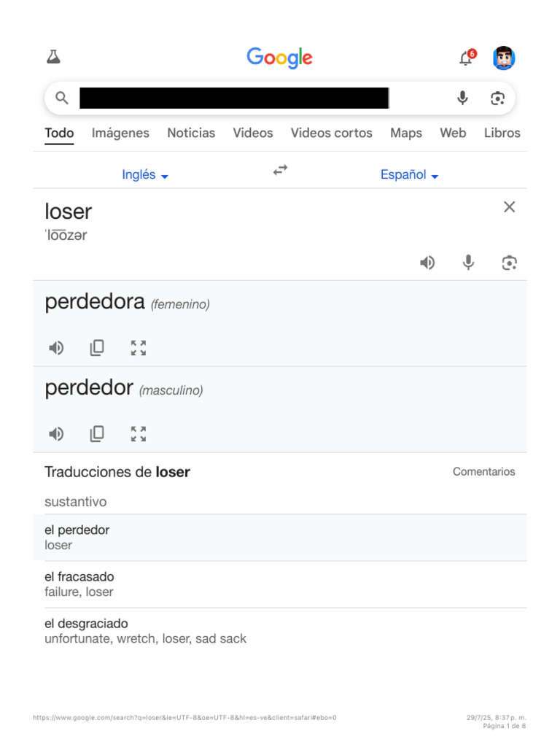The image size is (560, 747).
Task: Open the account profile avatar
Action: coord(504,58)
